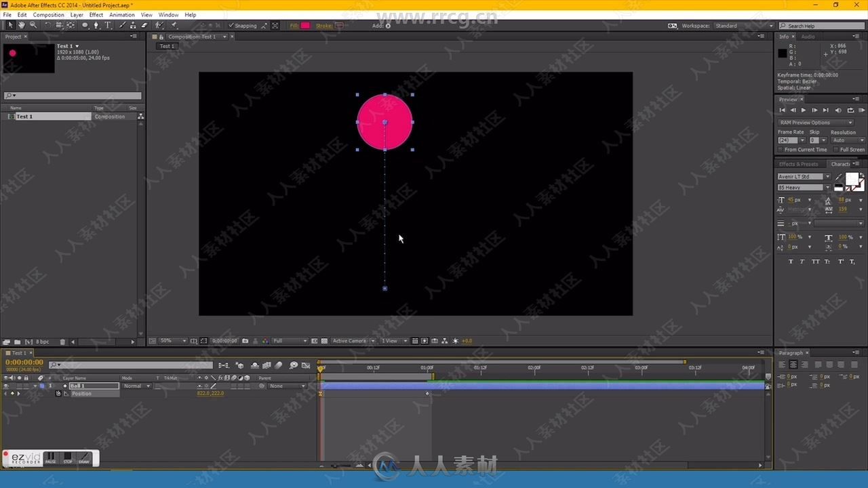Open the 85 Heavy font style dropdown
This screenshot has height=488, width=868.
click(804, 187)
